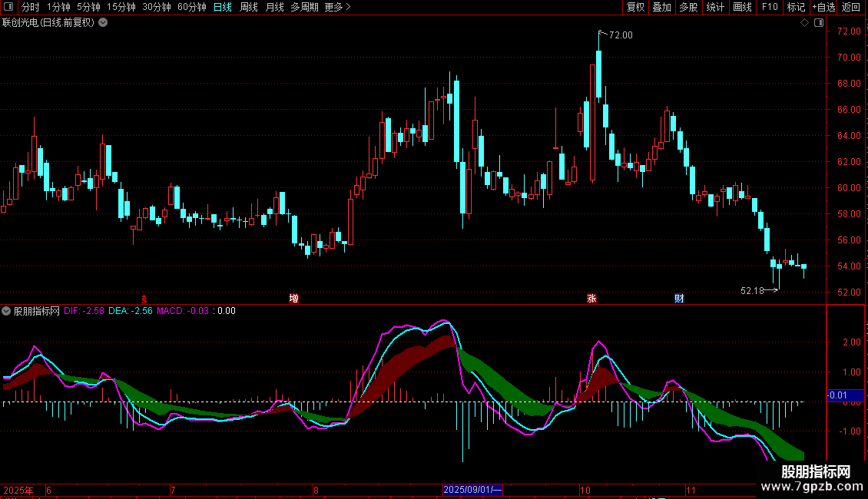Viewport: 868px width, 499px height.
Task: Click the 财 financial report marker
Action: 679,299
